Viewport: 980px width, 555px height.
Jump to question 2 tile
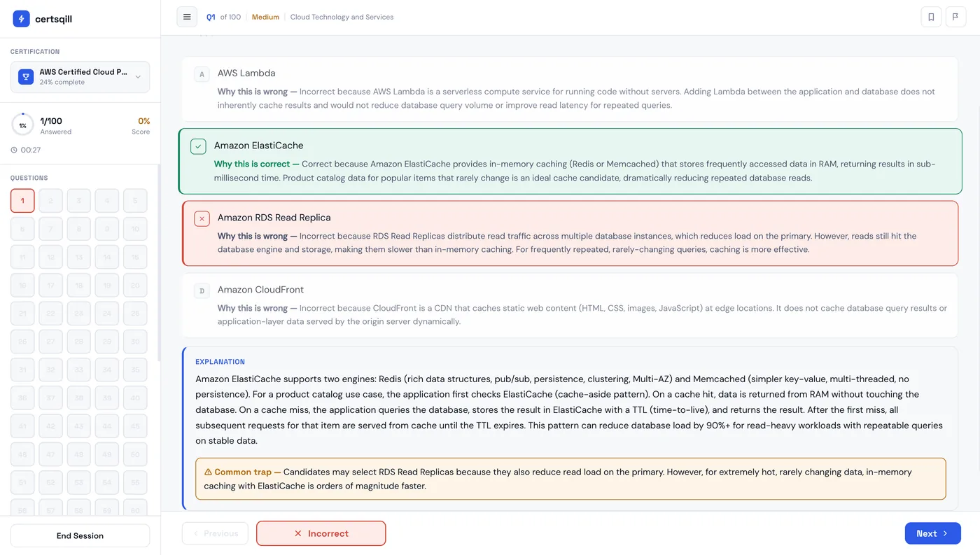click(x=50, y=201)
